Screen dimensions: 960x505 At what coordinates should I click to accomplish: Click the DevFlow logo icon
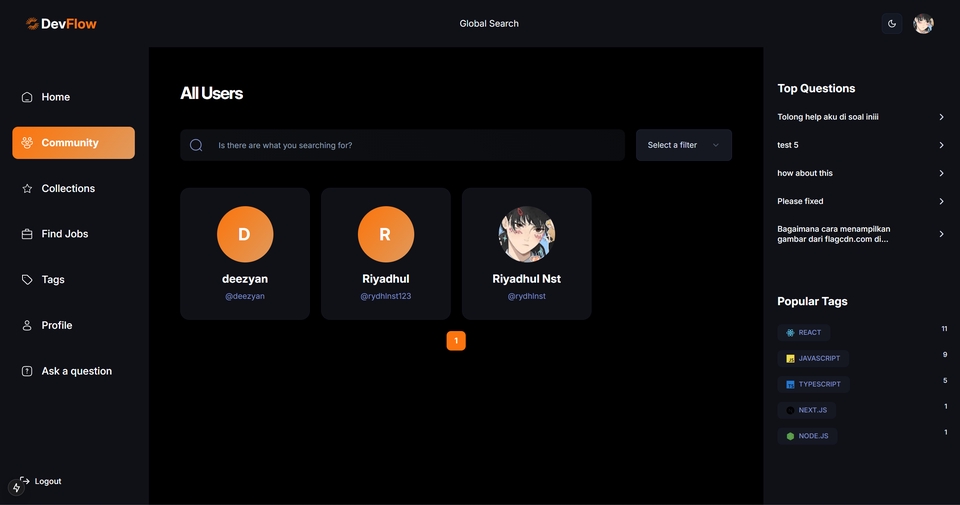click(32, 24)
